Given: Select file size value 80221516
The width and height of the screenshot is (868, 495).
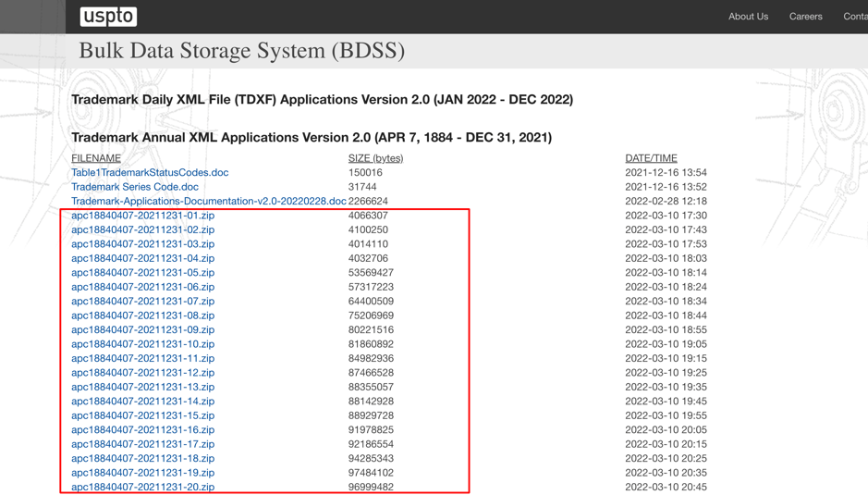Looking at the screenshot, I should click(371, 329).
